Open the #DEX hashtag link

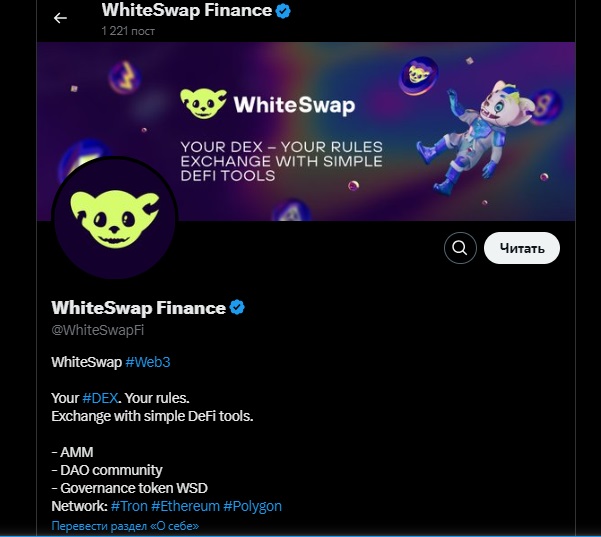[100, 397]
